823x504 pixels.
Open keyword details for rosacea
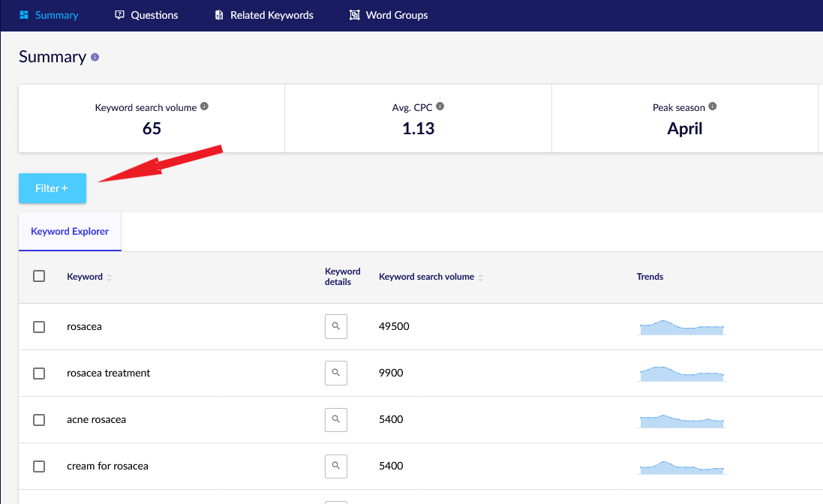(336, 327)
